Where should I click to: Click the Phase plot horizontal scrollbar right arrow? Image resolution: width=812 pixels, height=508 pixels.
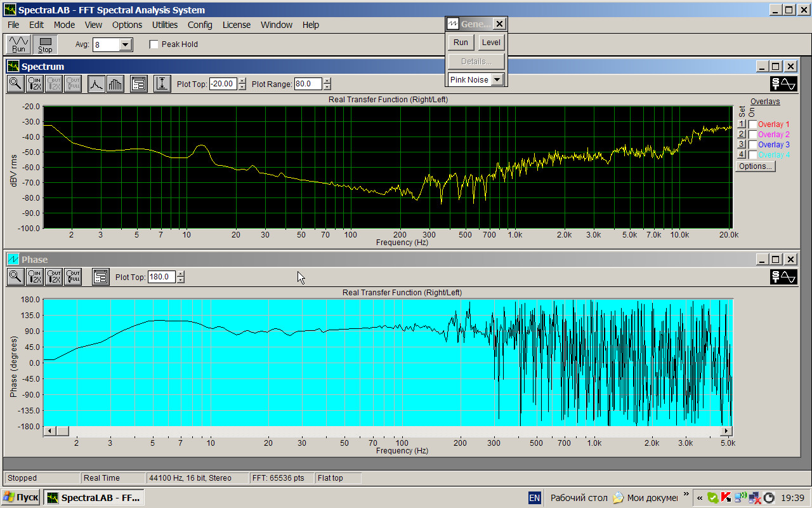point(728,431)
